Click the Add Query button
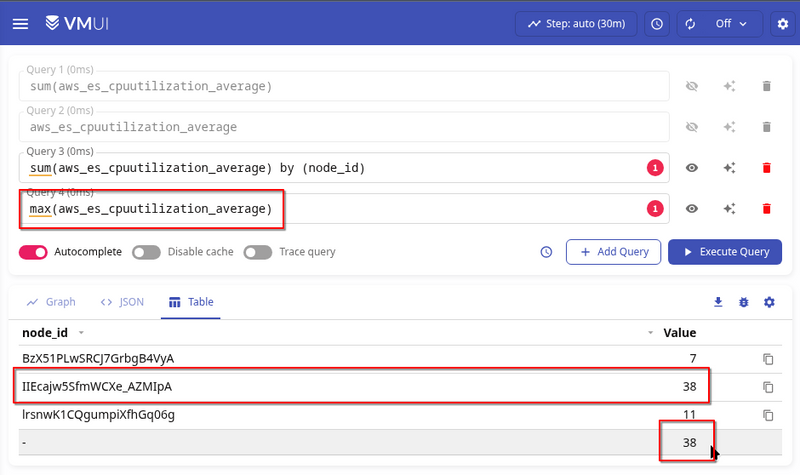Image resolution: width=800 pixels, height=475 pixels. point(613,252)
